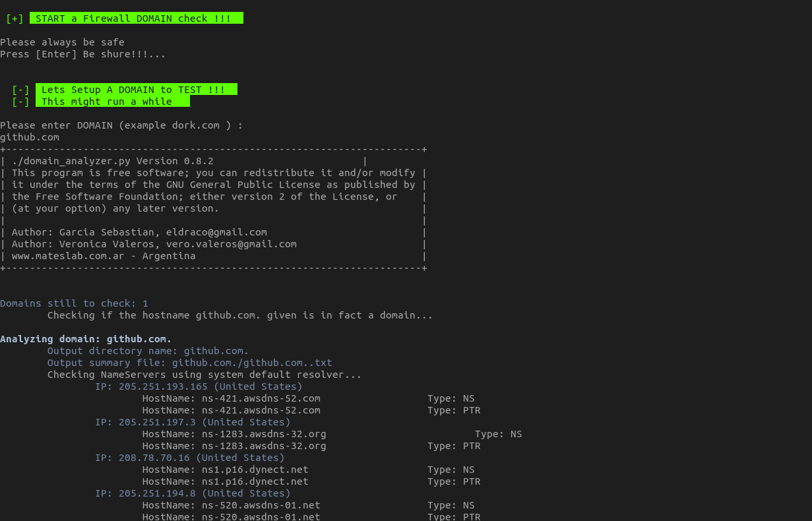Click the green '[+]' marker at the top
The height and width of the screenshot is (521, 812).
pyautogui.click(x=15, y=18)
